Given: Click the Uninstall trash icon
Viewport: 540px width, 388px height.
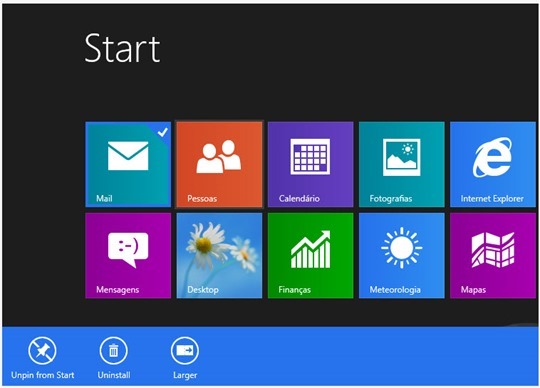Looking at the screenshot, I should coord(113,350).
